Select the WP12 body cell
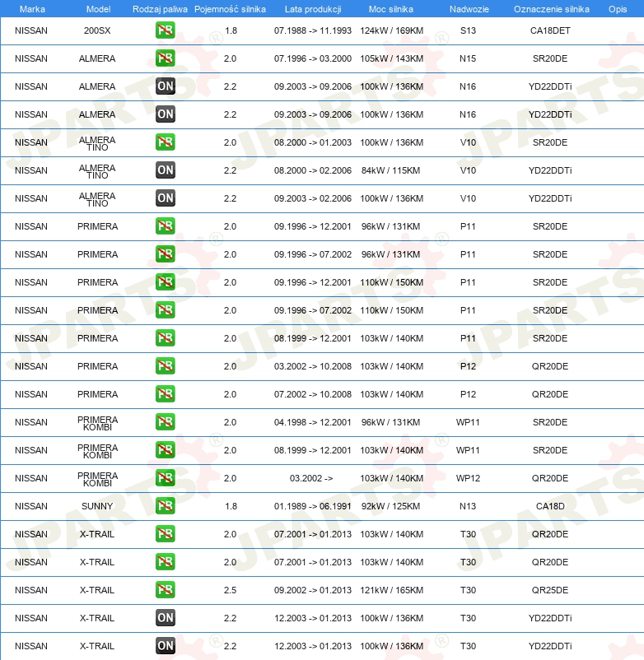The image size is (644, 660). click(468, 478)
